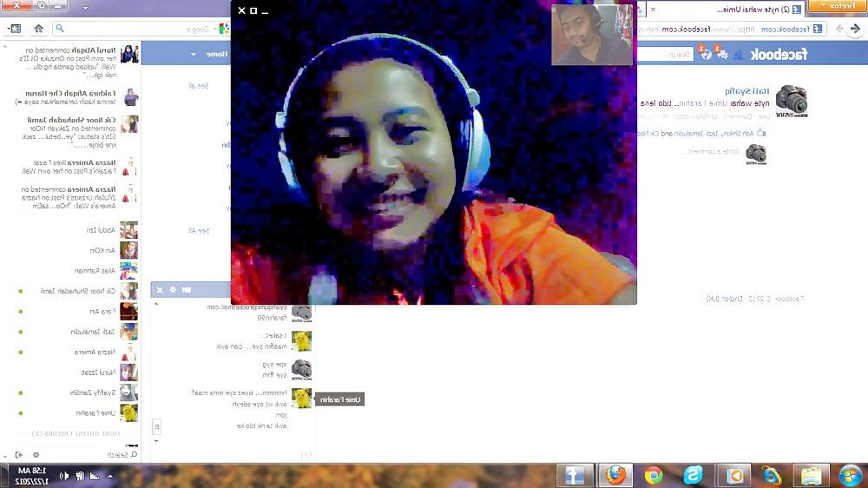The height and width of the screenshot is (488, 868).
Task: Click the facebook.com site identity badge
Action: coord(791,29)
